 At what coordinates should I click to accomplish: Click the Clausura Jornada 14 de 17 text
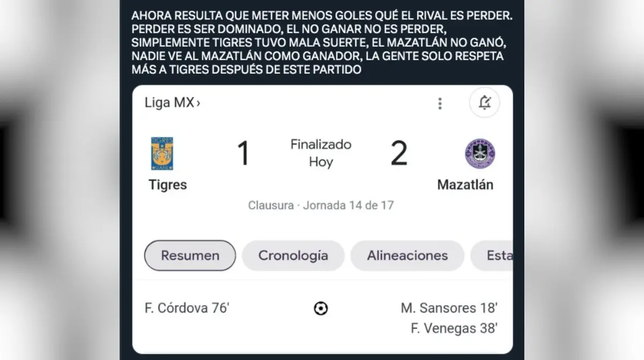(x=320, y=205)
